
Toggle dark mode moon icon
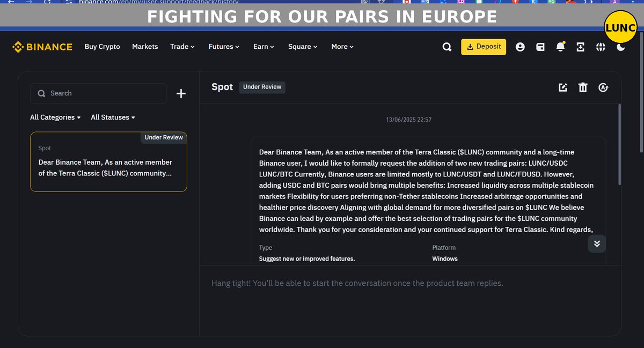pyautogui.click(x=621, y=47)
